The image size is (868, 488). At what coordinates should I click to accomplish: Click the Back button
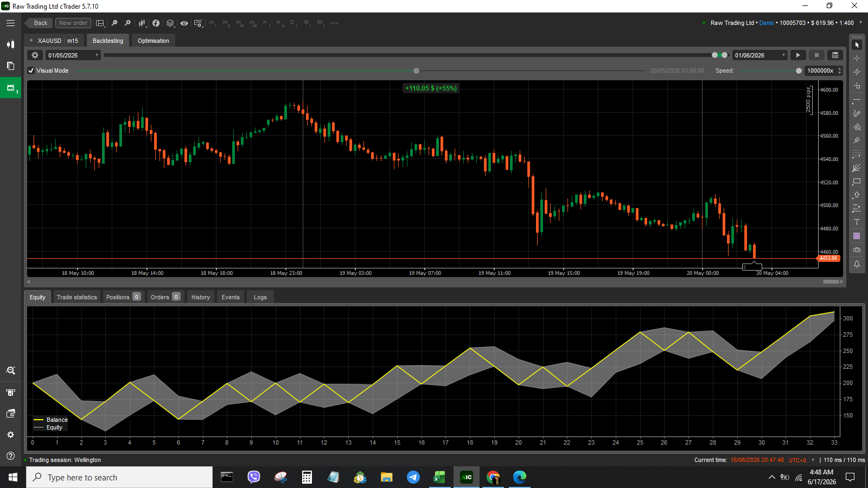[x=39, y=23]
